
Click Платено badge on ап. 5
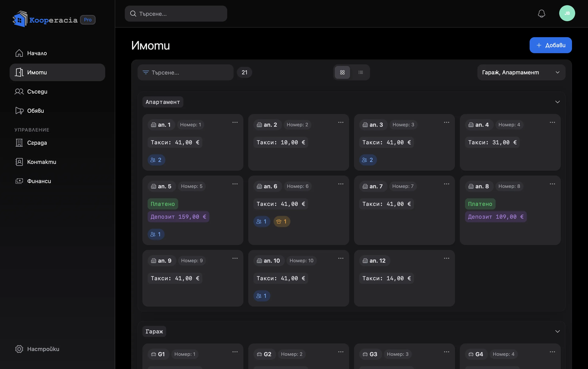[x=163, y=204]
